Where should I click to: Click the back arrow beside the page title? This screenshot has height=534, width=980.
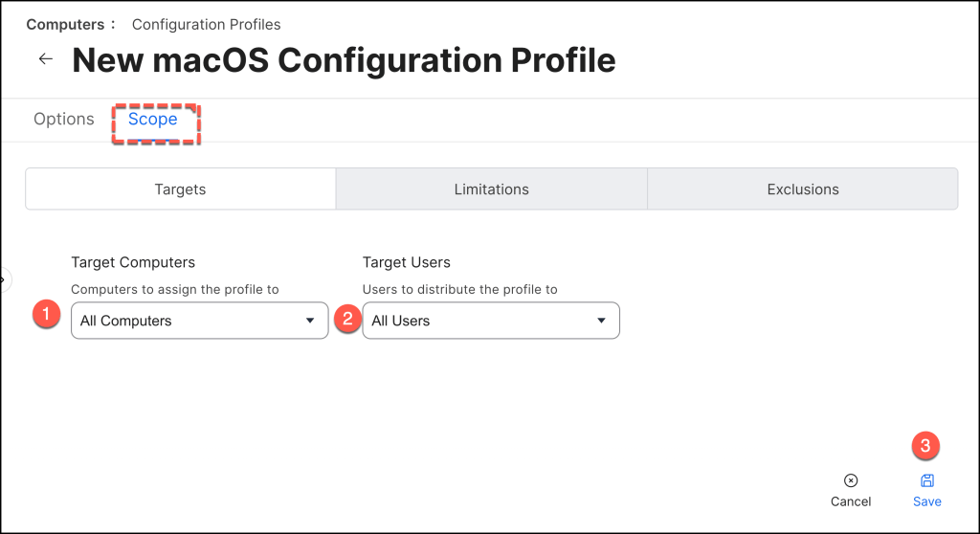pos(45,59)
